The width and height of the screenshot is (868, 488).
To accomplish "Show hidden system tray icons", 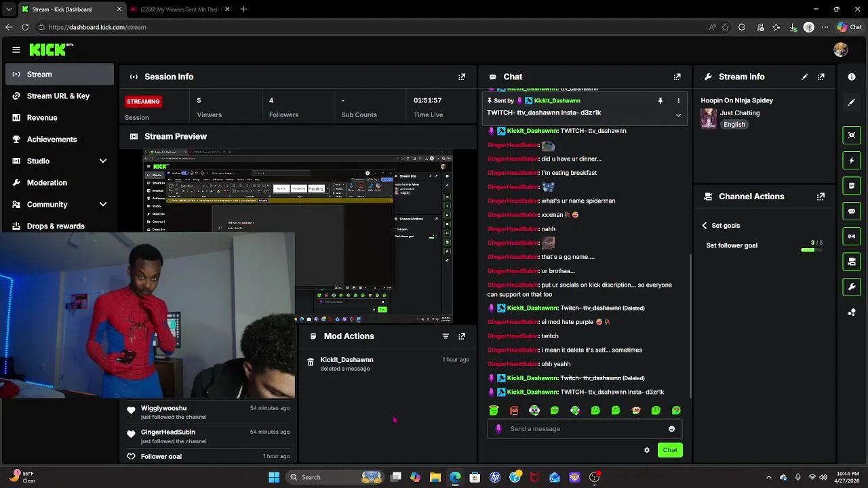I will tap(768, 477).
